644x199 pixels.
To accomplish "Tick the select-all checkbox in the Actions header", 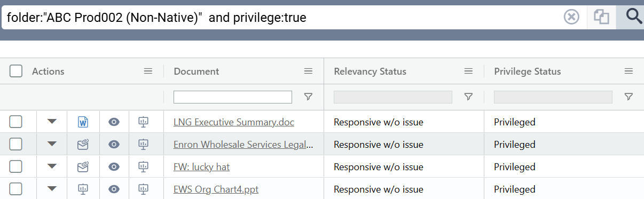I will [16, 71].
